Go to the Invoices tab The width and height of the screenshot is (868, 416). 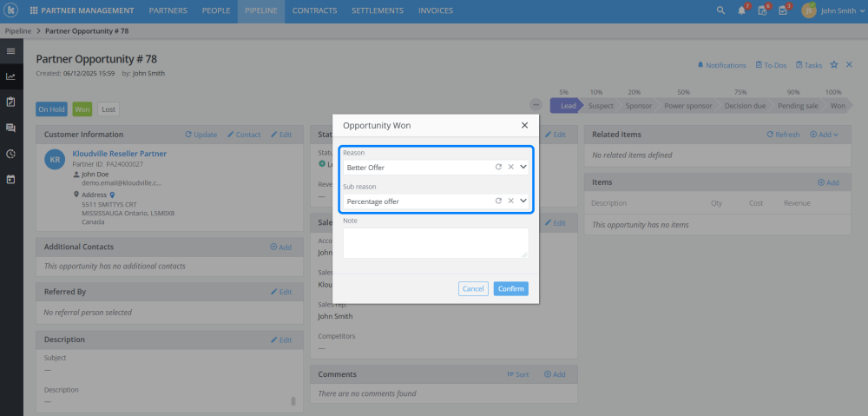click(x=436, y=10)
